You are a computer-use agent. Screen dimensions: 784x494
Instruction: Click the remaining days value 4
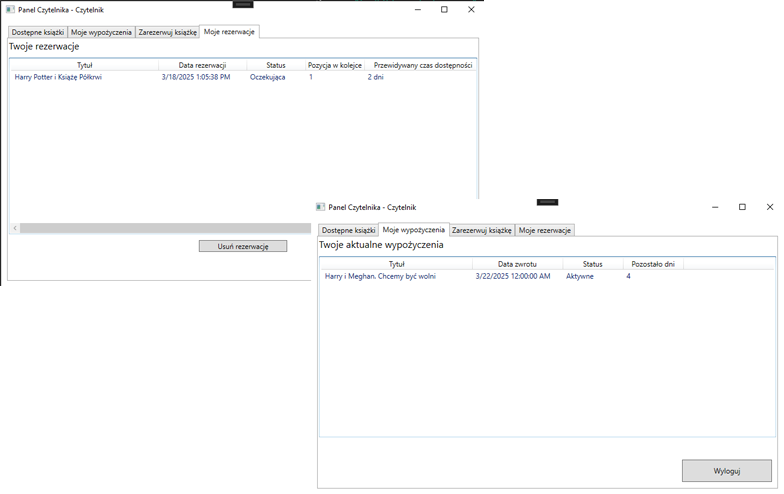(628, 276)
